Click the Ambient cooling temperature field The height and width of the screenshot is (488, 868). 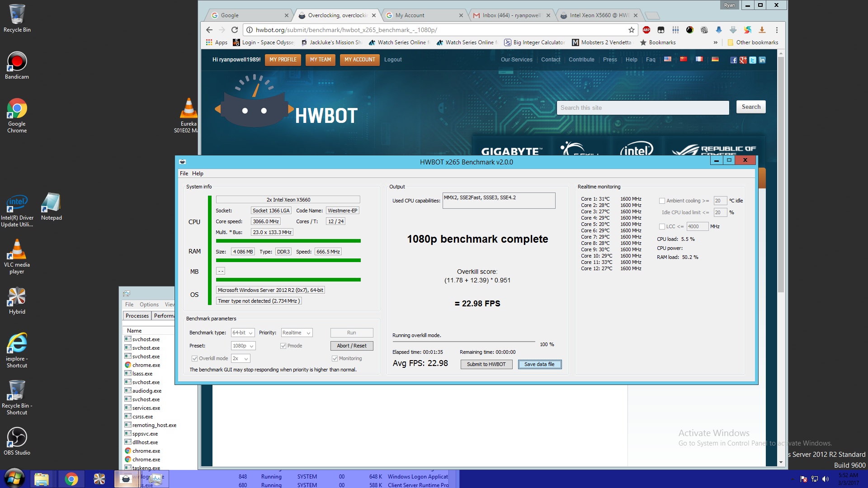(720, 201)
